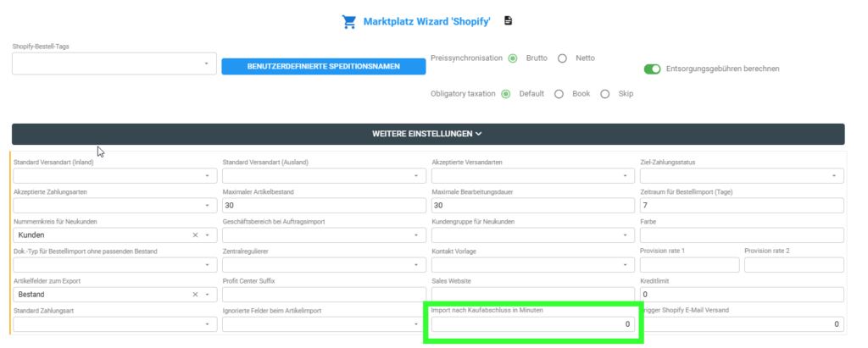This screenshot has height=348, width=868.
Task: Click the Benutzerdefinierte Speditionsnamen button
Action: [324, 66]
